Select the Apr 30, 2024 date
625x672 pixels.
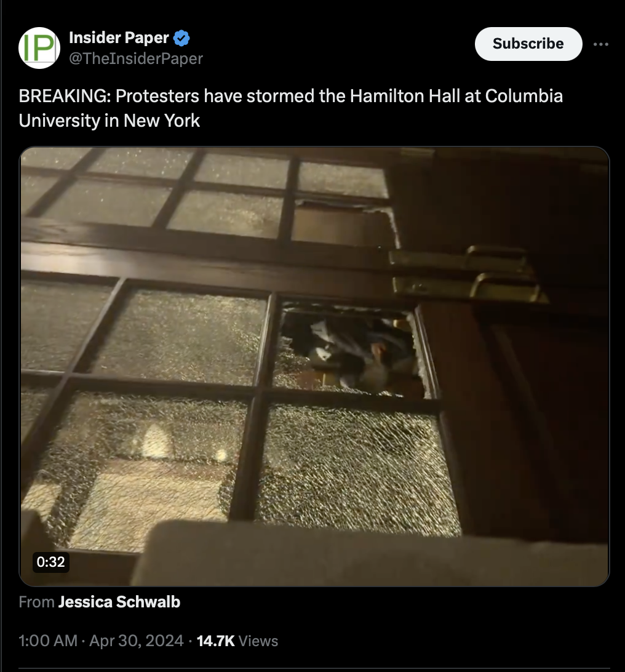click(x=136, y=641)
